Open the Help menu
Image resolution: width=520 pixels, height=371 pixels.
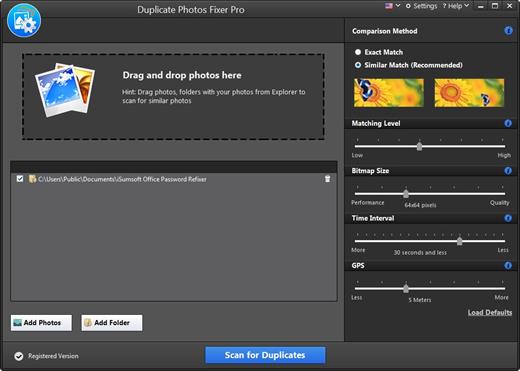click(x=455, y=6)
